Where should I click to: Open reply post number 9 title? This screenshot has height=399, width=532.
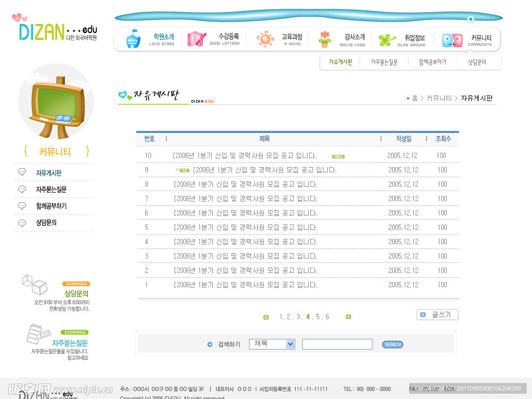(264, 170)
